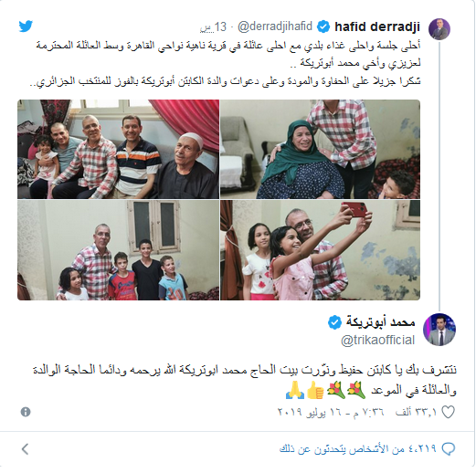Click hafid derradji verified badge

coord(323,26)
